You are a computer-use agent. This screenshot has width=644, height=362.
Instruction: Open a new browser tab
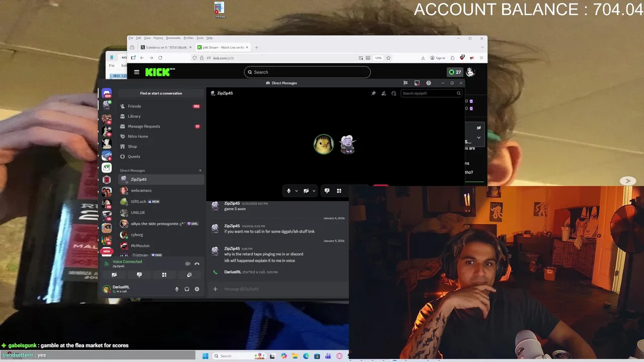[256, 47]
